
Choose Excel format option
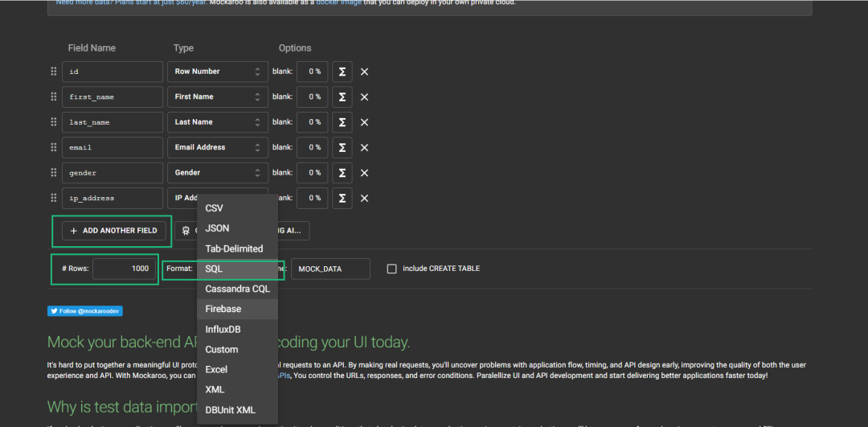237,369
